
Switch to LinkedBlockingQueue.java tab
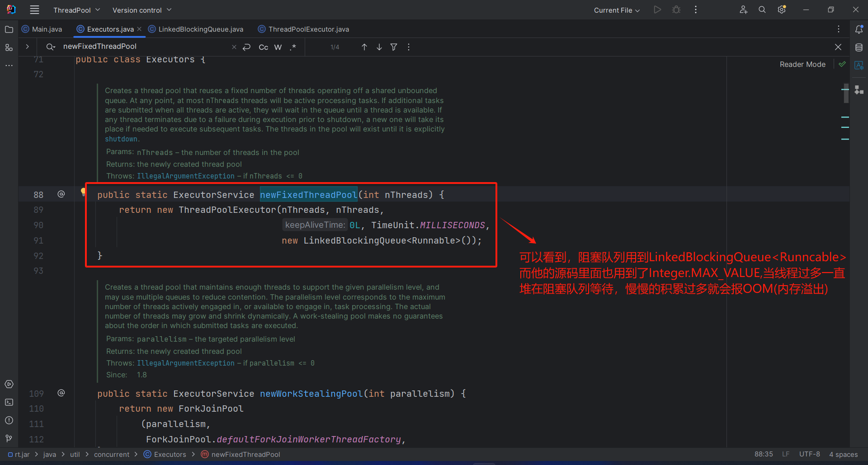coord(196,29)
